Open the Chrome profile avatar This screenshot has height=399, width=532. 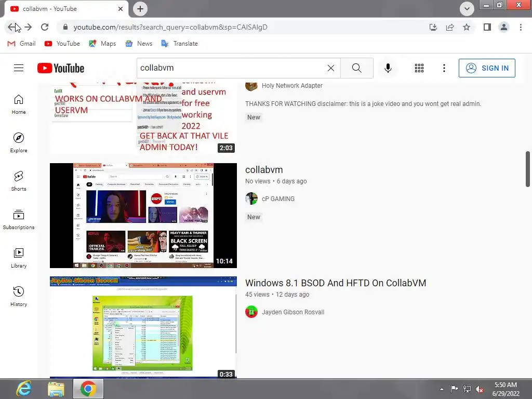click(504, 27)
